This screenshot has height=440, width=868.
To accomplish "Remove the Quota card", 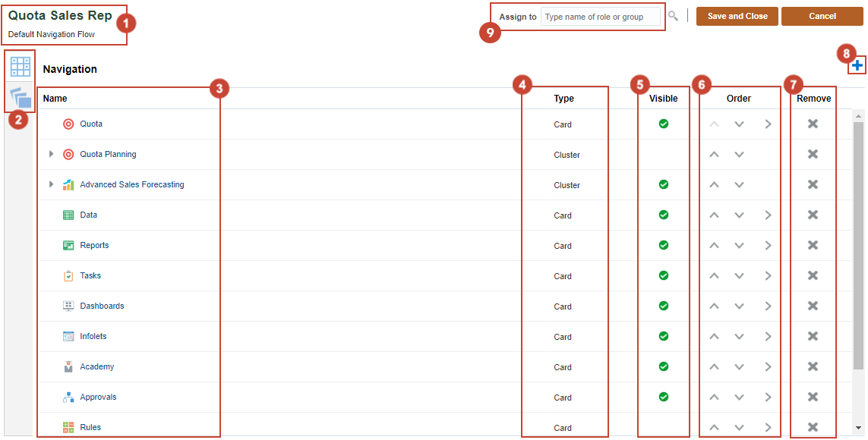I will point(813,124).
